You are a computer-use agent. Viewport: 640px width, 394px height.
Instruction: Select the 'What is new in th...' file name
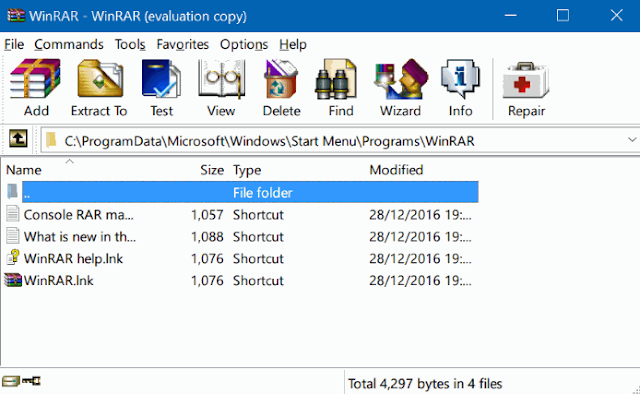80,236
